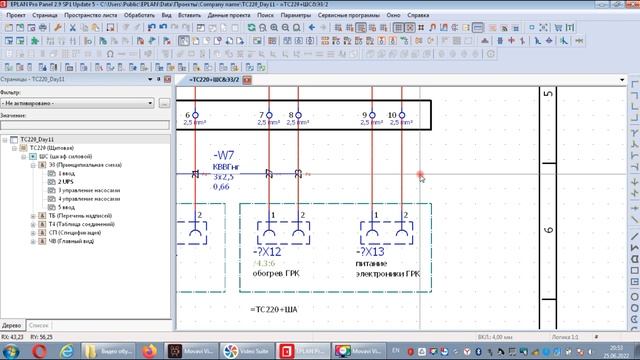640x360 pixels.
Task: Pin the Pages navigator panel
Action: tap(159, 79)
